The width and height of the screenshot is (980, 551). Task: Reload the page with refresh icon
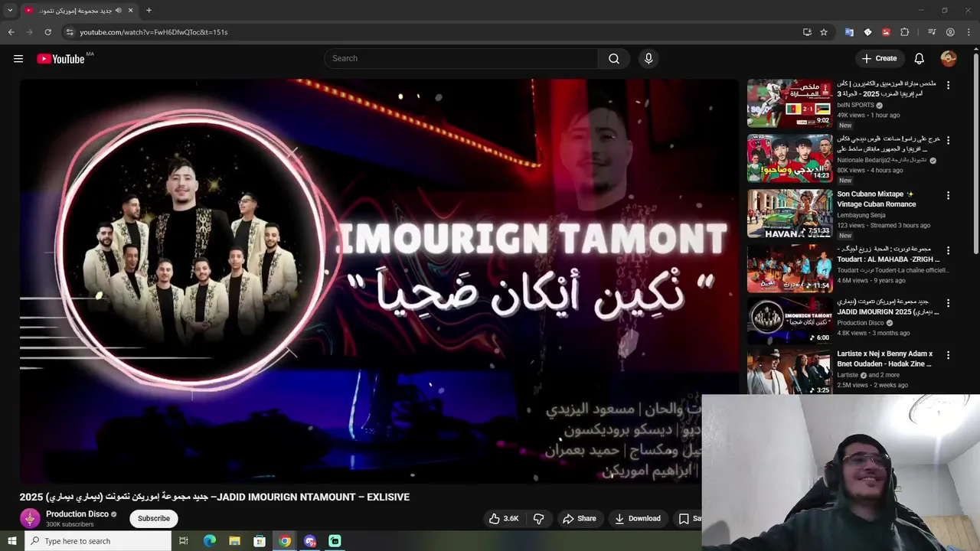(x=47, y=32)
